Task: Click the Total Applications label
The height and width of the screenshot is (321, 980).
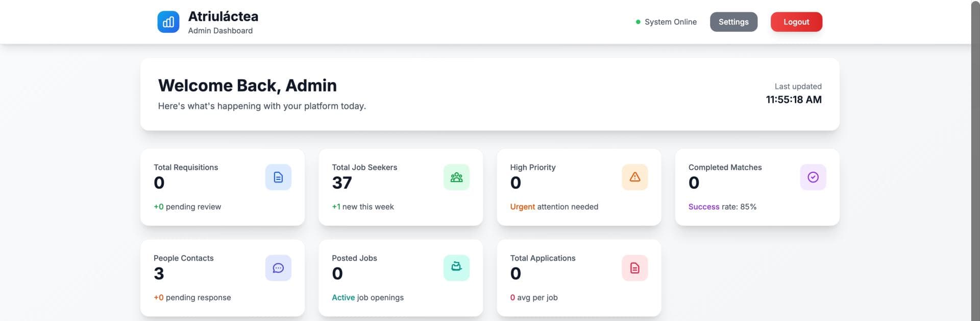Action: [543, 258]
